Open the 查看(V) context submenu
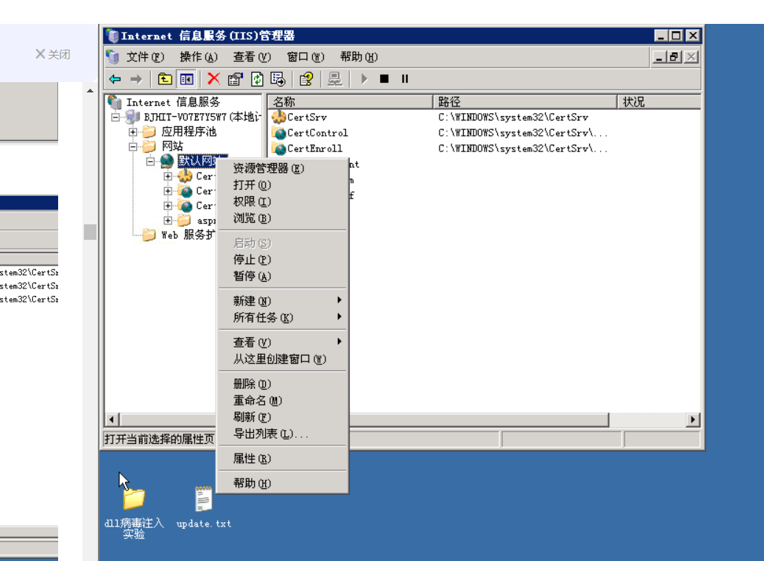Screen dimensions: 764x561 [x=282, y=342]
